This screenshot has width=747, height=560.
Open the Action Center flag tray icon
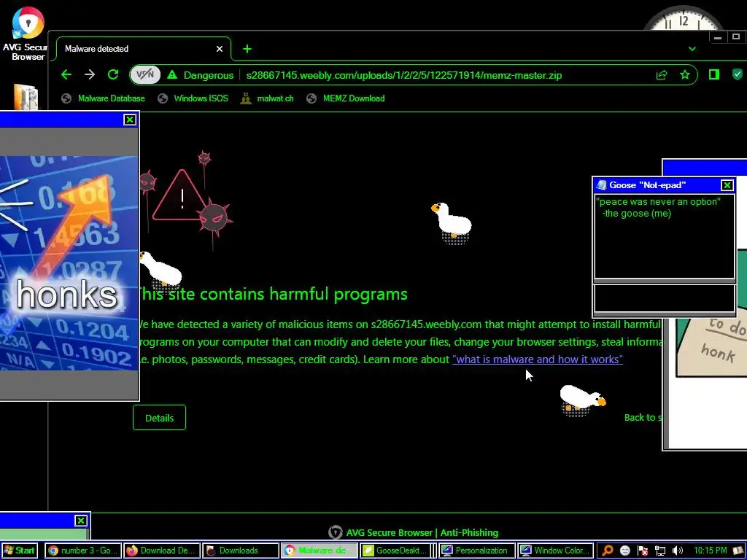[643, 551]
